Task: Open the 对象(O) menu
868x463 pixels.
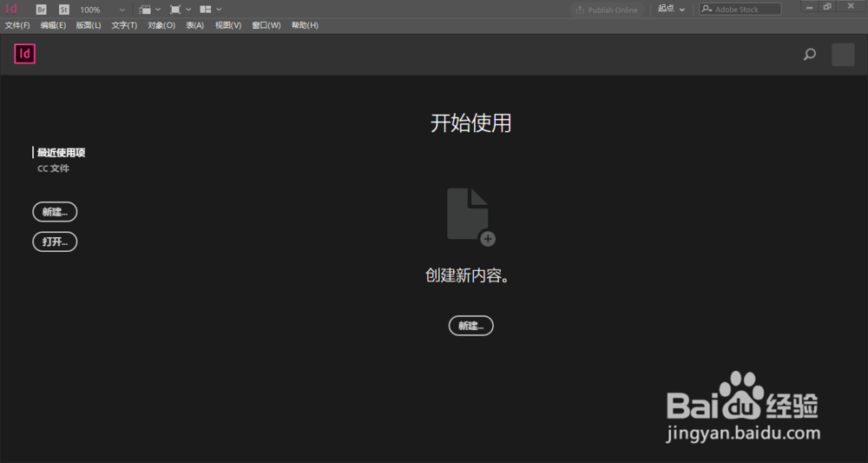Action: click(161, 25)
